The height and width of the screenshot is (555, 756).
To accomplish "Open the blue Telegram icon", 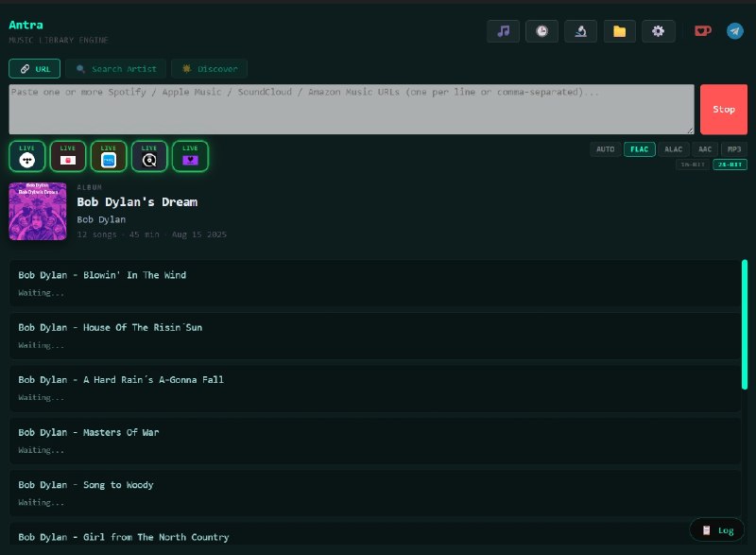I will (735, 31).
